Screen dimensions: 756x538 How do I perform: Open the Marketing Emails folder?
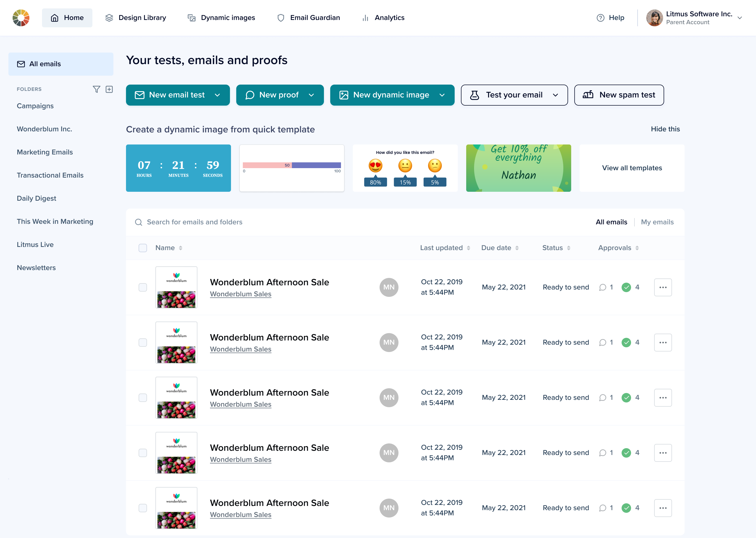[x=45, y=152]
